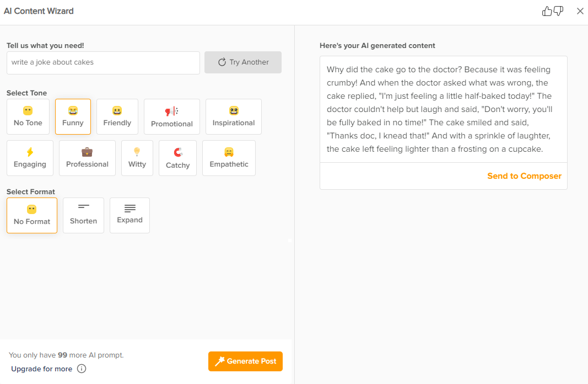Click Send to Composer link
Image resolution: width=588 pixels, height=384 pixels.
(x=524, y=176)
